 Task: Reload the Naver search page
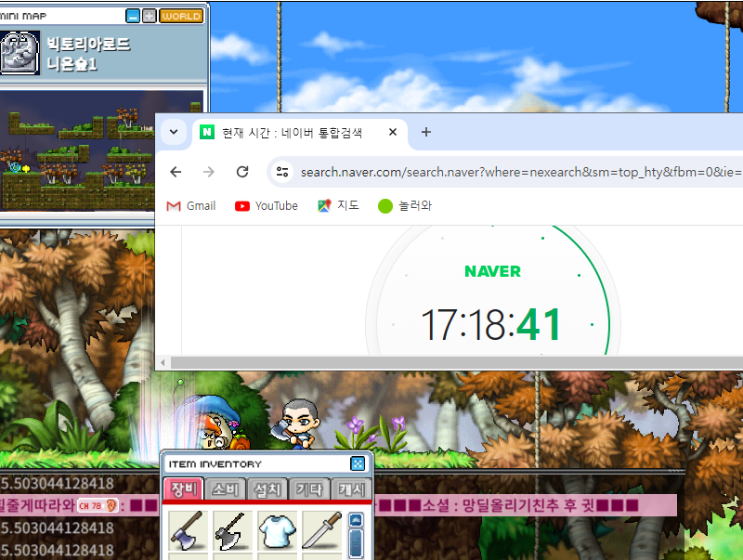click(242, 172)
